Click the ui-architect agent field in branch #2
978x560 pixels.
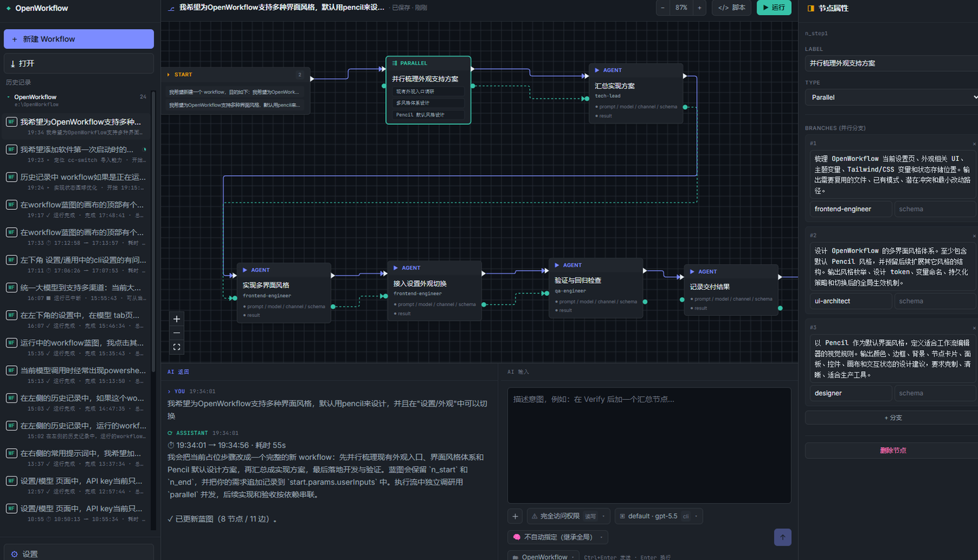coord(851,301)
